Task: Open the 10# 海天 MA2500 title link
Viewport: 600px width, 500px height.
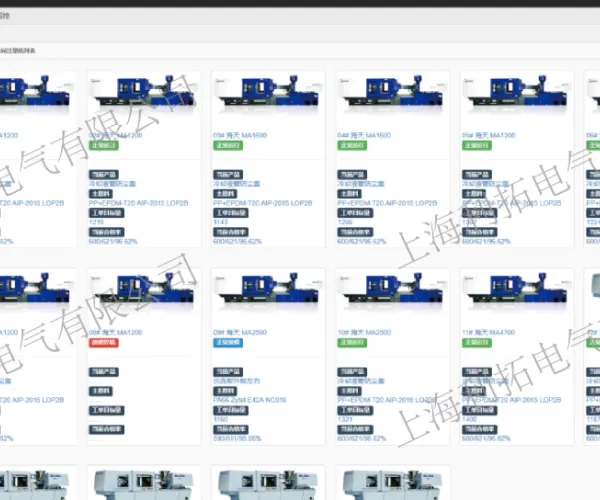Action: tap(364, 332)
